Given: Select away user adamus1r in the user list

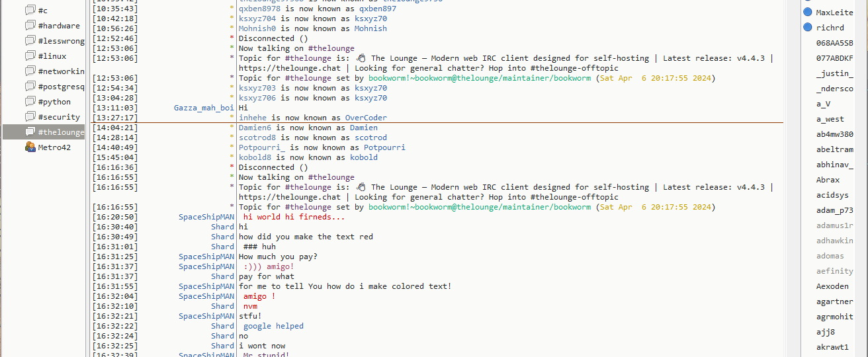Looking at the screenshot, I should pyautogui.click(x=834, y=225).
